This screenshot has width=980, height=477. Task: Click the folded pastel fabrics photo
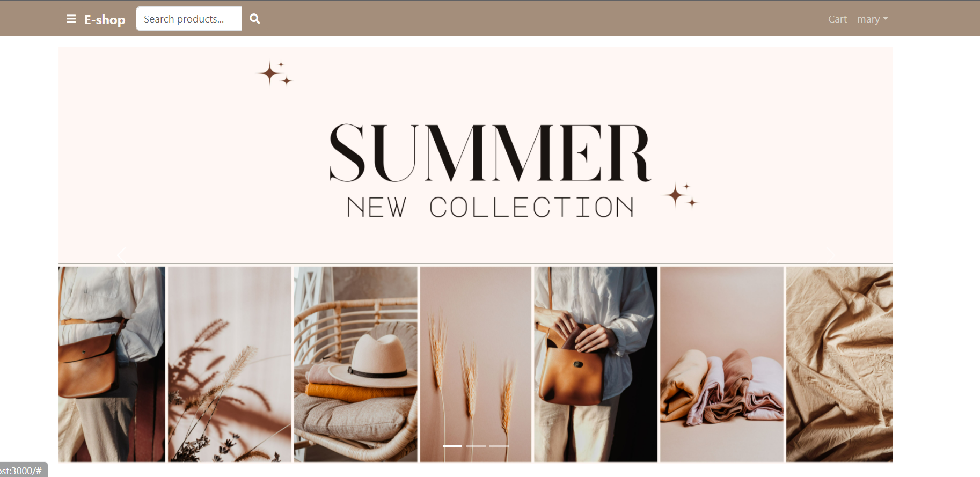(722, 364)
